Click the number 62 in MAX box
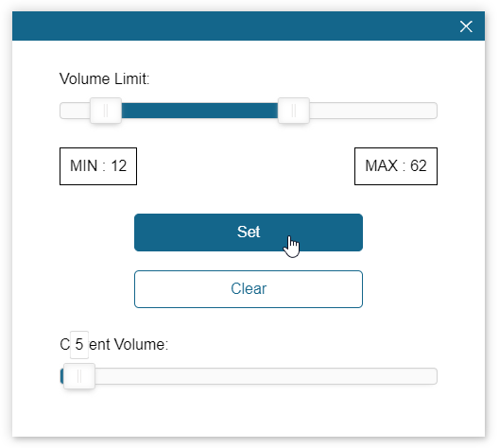499x448 pixels. [418, 165]
